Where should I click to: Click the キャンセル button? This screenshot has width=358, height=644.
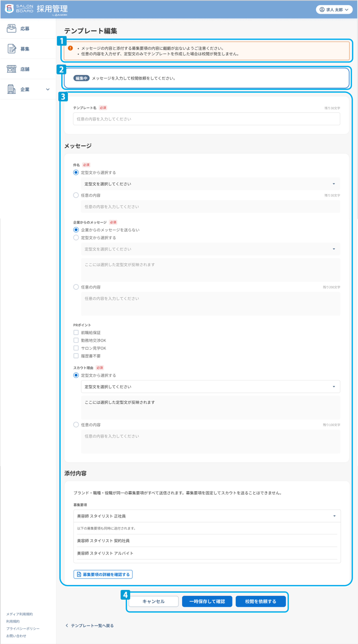(x=154, y=601)
